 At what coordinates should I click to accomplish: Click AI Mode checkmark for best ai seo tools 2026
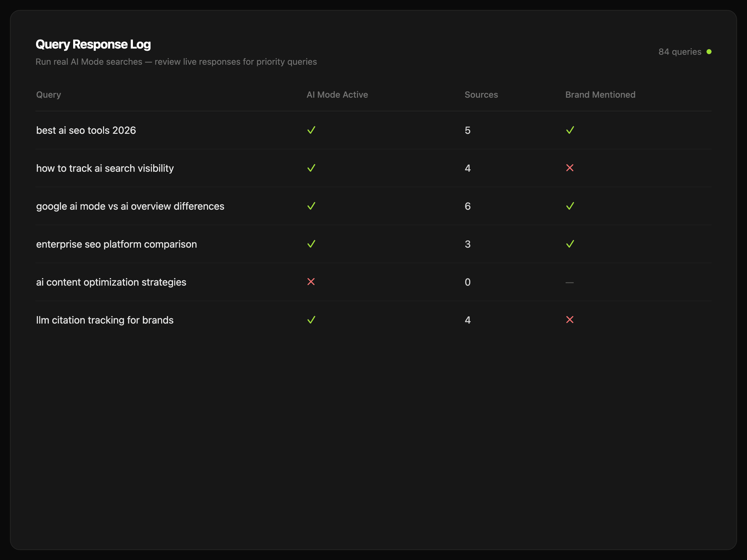(x=311, y=130)
